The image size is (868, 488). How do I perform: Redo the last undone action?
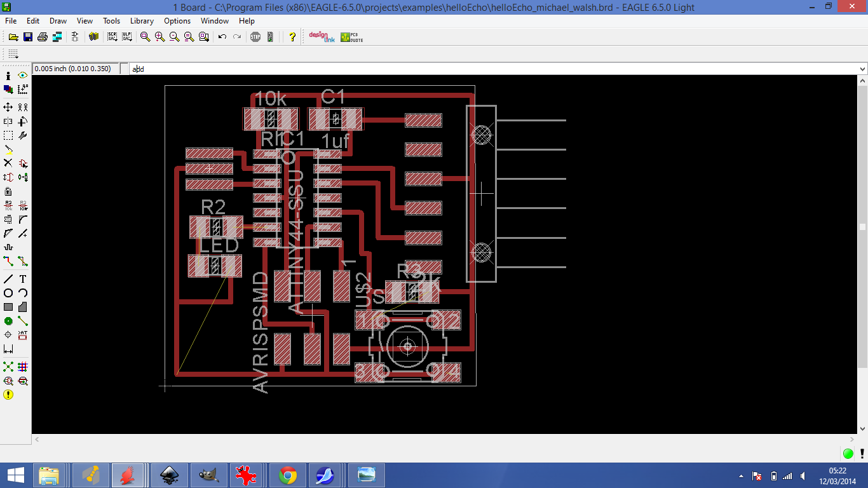pos(236,37)
